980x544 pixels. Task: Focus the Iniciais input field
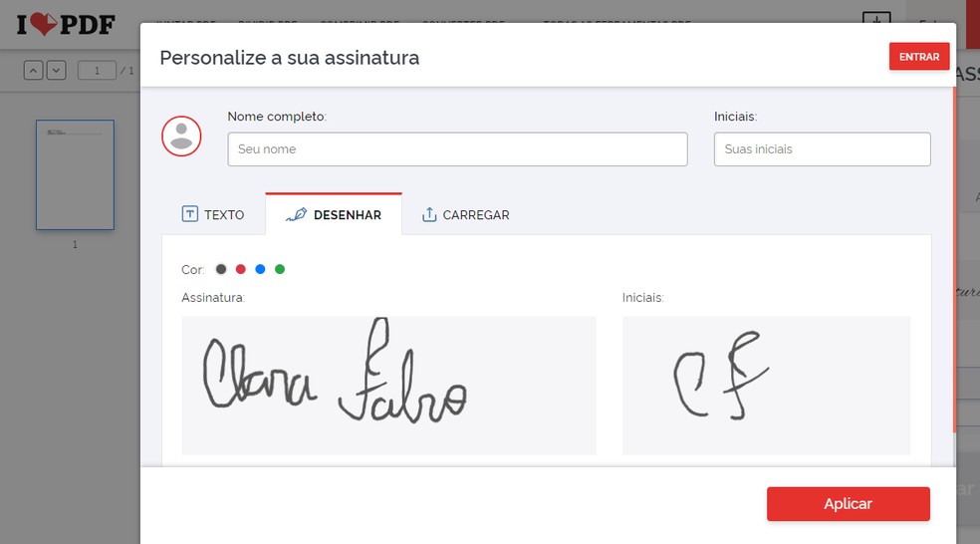click(822, 148)
